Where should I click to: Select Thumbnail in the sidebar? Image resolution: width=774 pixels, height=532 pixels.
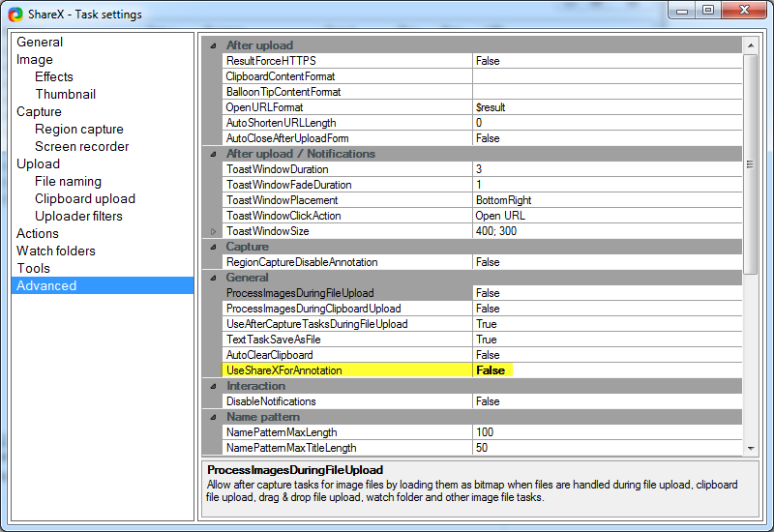pos(65,94)
